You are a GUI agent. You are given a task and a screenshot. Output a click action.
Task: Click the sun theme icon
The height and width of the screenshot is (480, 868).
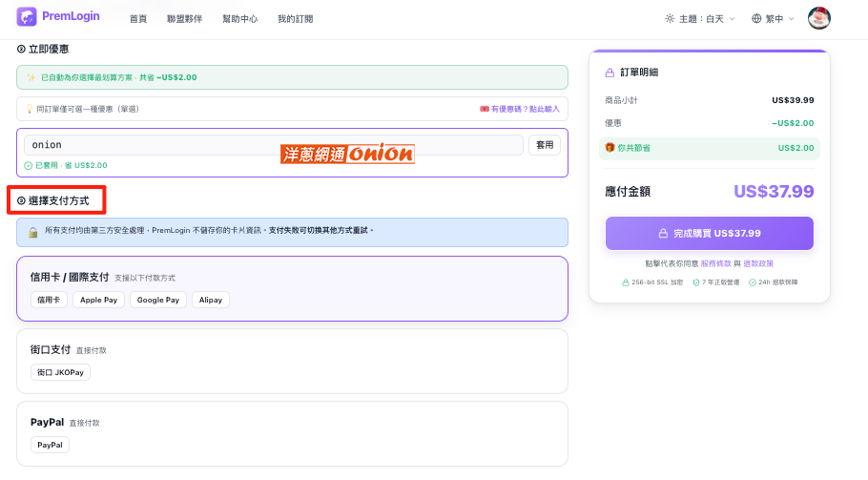coord(670,19)
